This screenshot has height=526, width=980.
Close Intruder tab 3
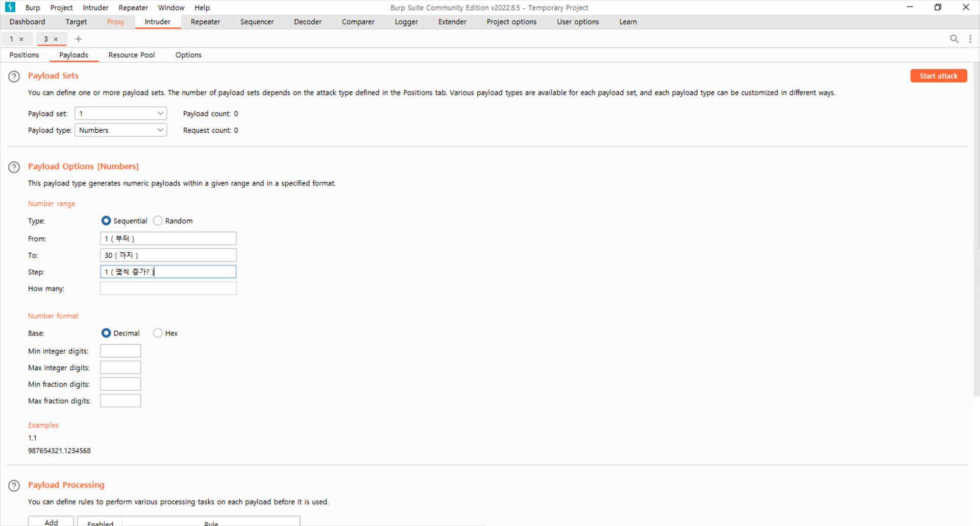[x=56, y=39]
